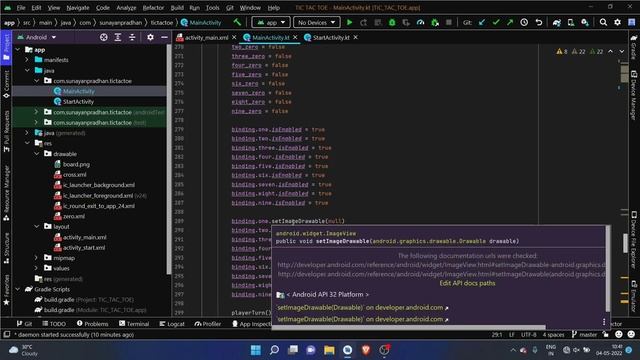Screen dimensions: 640x360
Task: Open TODO tool window
Action: click(x=54, y=324)
